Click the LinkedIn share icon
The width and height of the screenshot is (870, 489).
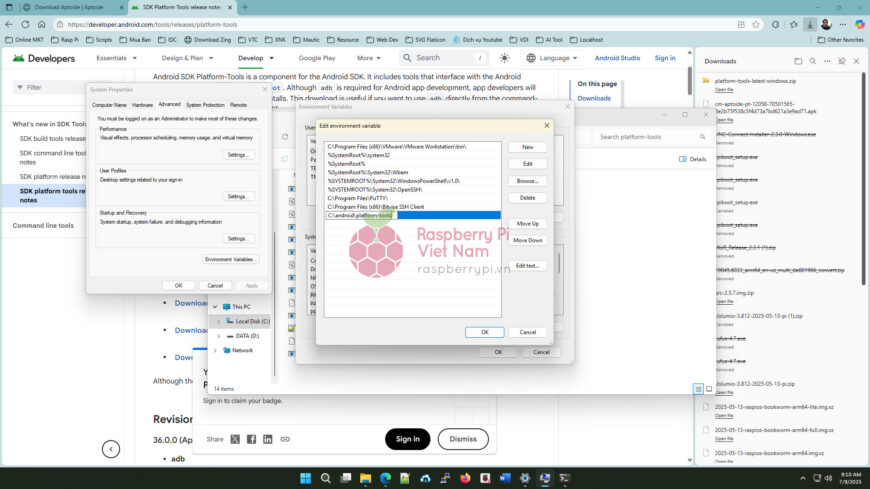click(268, 439)
